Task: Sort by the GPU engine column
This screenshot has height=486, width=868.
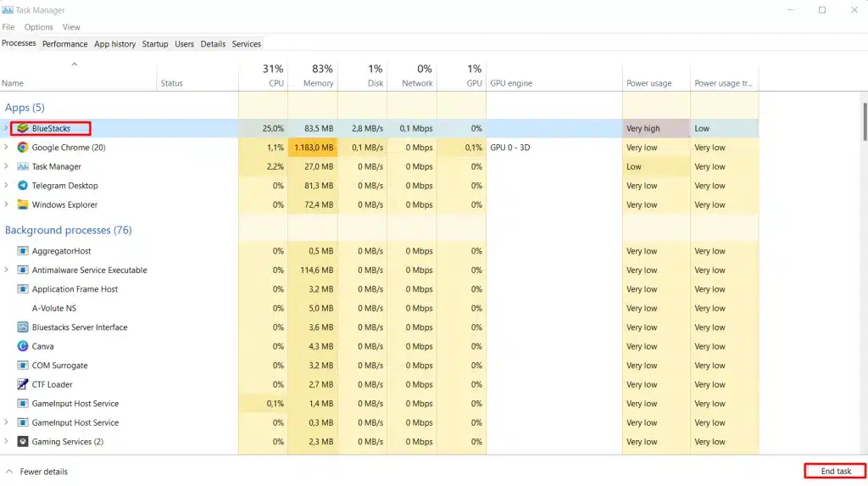Action: pyautogui.click(x=554, y=75)
